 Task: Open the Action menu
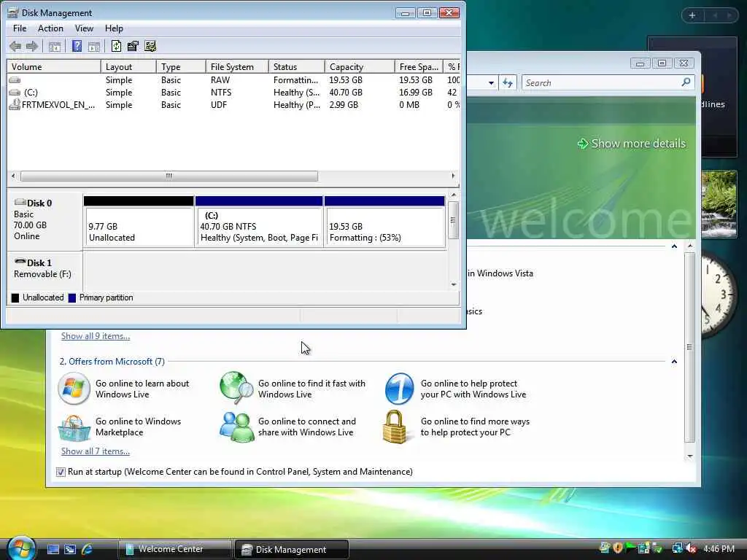[x=50, y=28]
